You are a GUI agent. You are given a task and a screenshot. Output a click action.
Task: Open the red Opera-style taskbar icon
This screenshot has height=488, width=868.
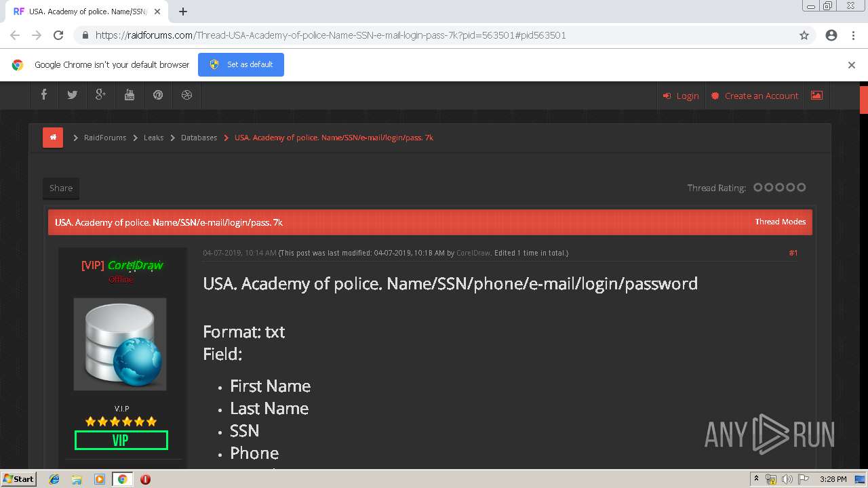tap(145, 479)
